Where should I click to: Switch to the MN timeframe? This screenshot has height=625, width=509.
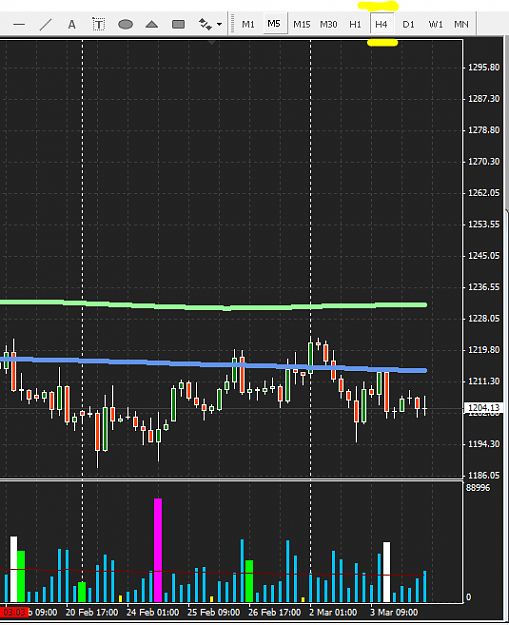pyautogui.click(x=461, y=25)
